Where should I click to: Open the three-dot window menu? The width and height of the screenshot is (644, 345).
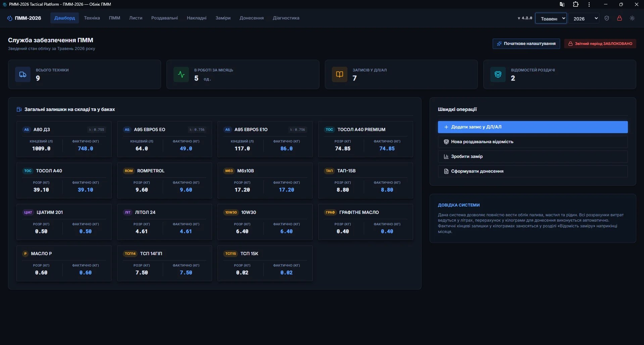589,4
